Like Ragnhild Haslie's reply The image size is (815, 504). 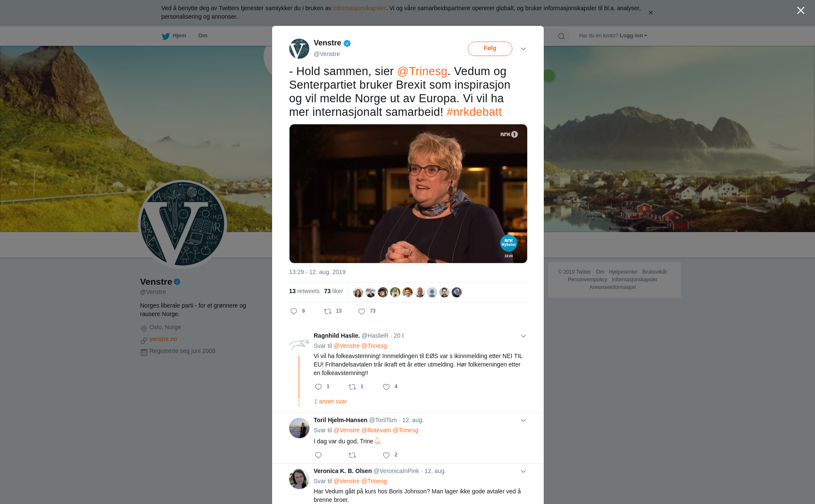click(x=386, y=387)
